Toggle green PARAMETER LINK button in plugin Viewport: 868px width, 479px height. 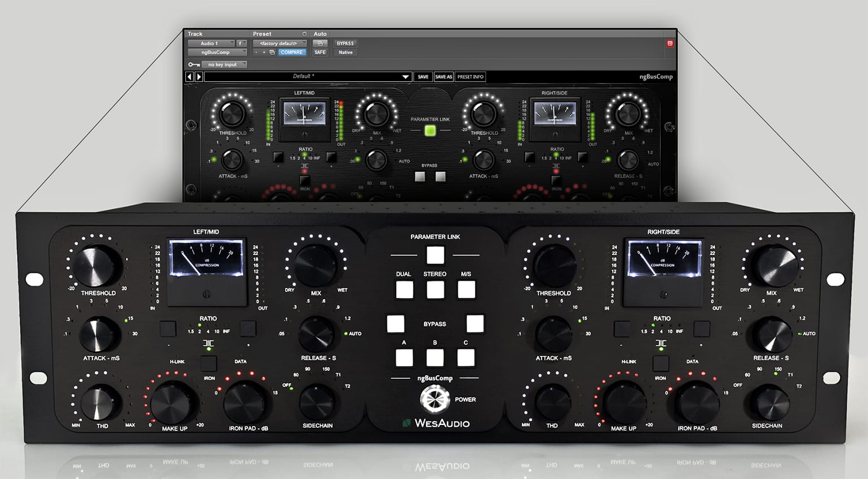coord(430,131)
